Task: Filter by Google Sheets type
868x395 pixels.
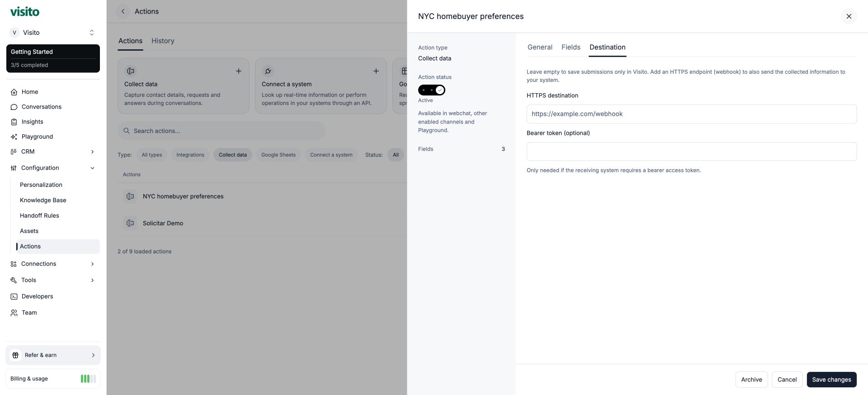Action: click(x=278, y=155)
